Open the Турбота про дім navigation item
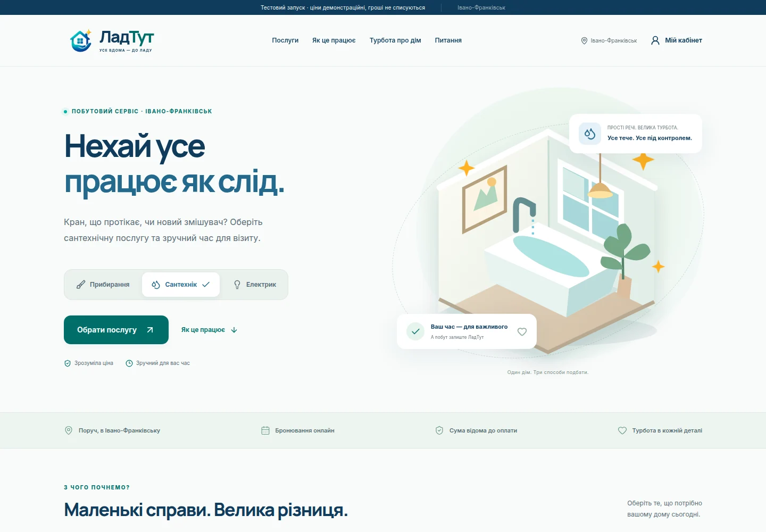 395,40
